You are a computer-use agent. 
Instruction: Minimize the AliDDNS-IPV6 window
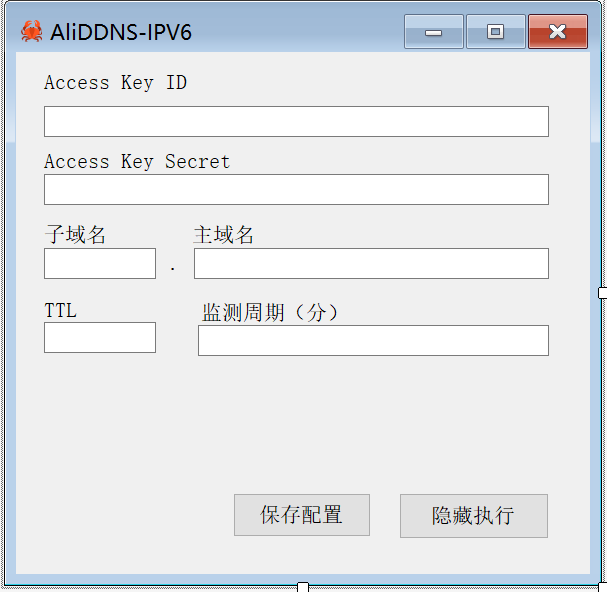434,32
